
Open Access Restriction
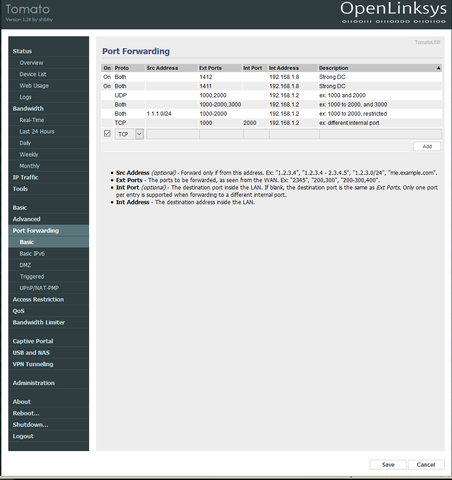pos(38,299)
